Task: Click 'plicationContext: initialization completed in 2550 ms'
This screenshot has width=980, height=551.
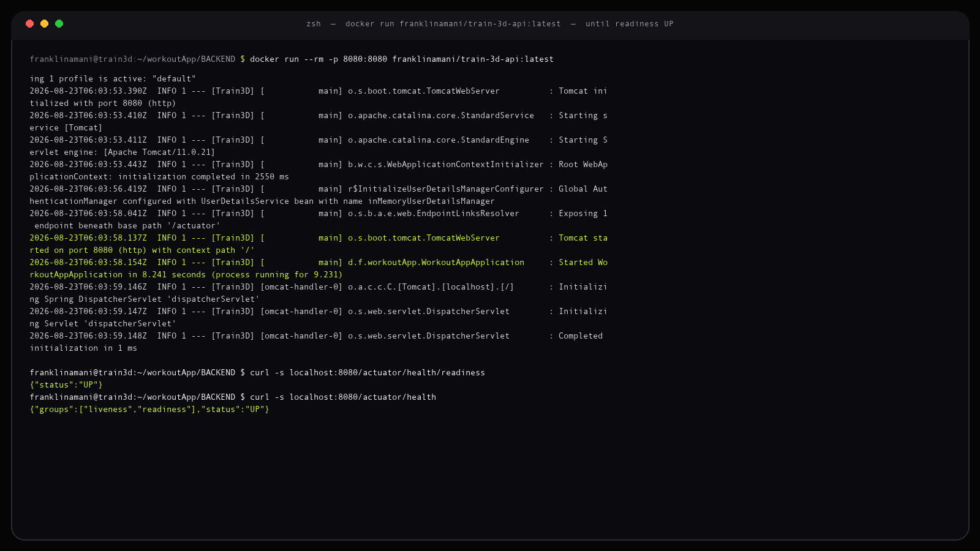Action: point(159,177)
